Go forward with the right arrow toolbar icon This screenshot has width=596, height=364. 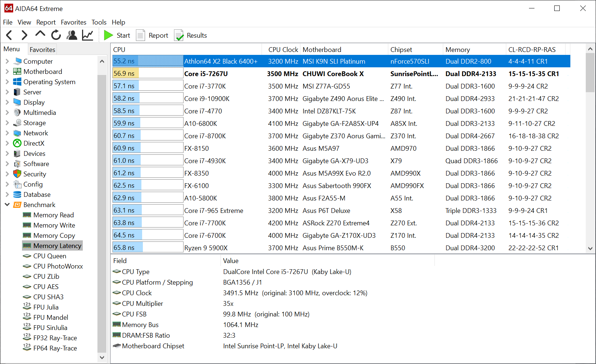24,35
